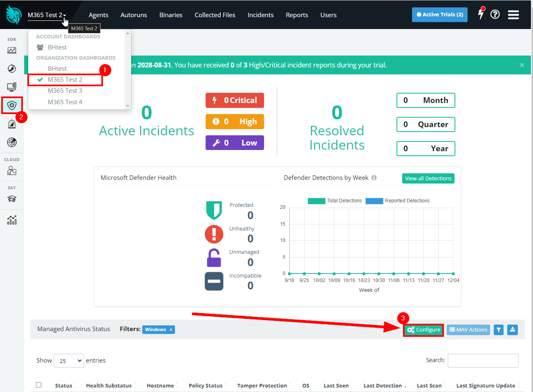Click the 0 Critical incidents button
This screenshot has width=533, height=392.
(x=235, y=101)
